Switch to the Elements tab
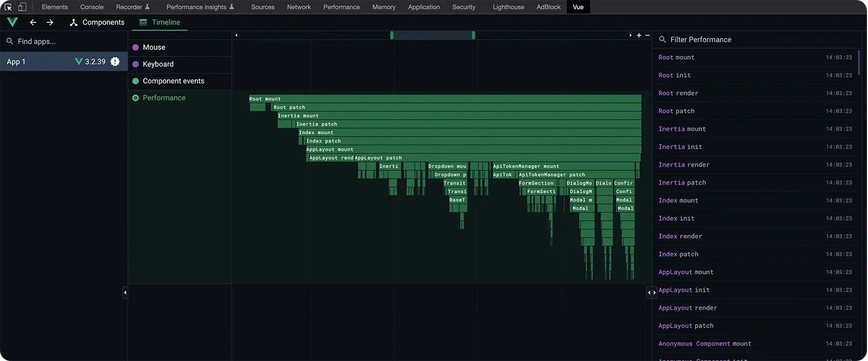The height and width of the screenshot is (361, 868). 55,7
